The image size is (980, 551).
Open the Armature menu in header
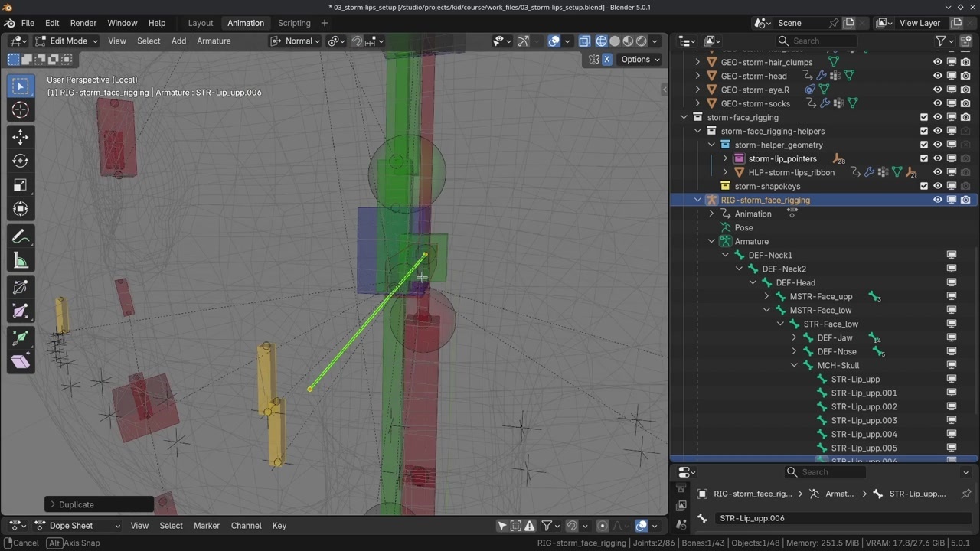coord(214,41)
